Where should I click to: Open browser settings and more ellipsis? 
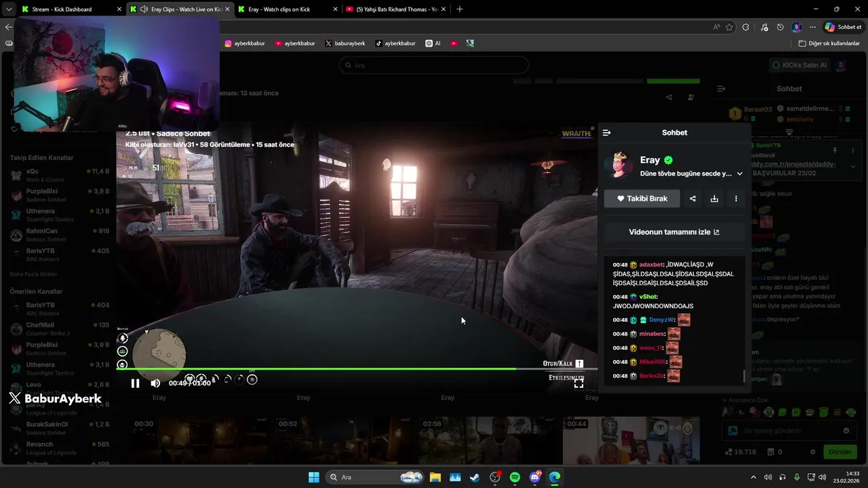[812, 27]
